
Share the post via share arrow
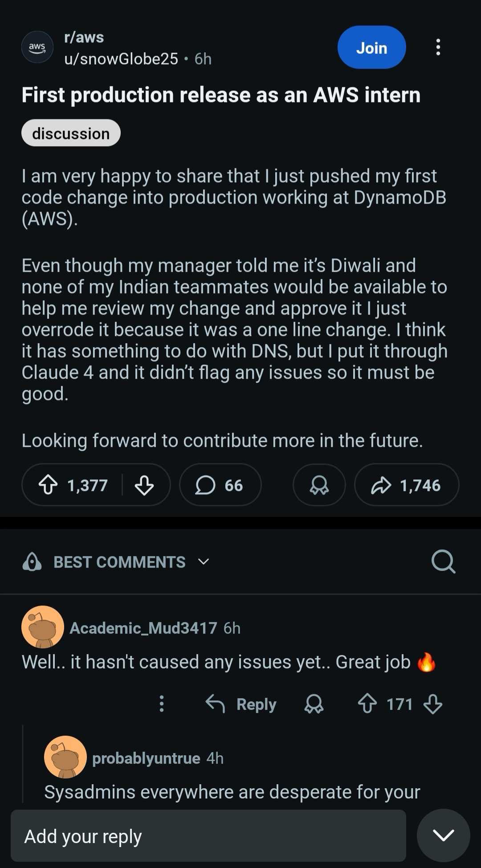pyautogui.click(x=406, y=485)
